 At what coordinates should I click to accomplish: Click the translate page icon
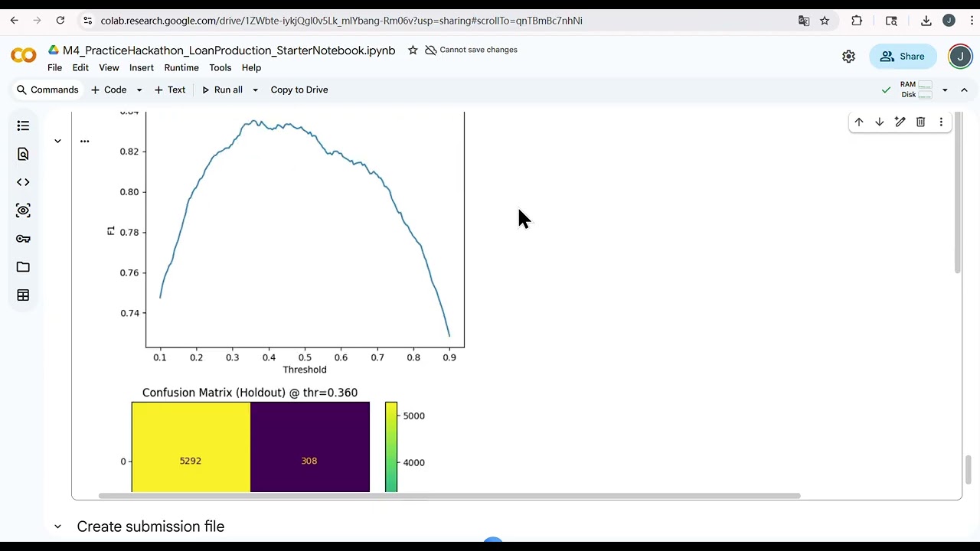point(804,21)
